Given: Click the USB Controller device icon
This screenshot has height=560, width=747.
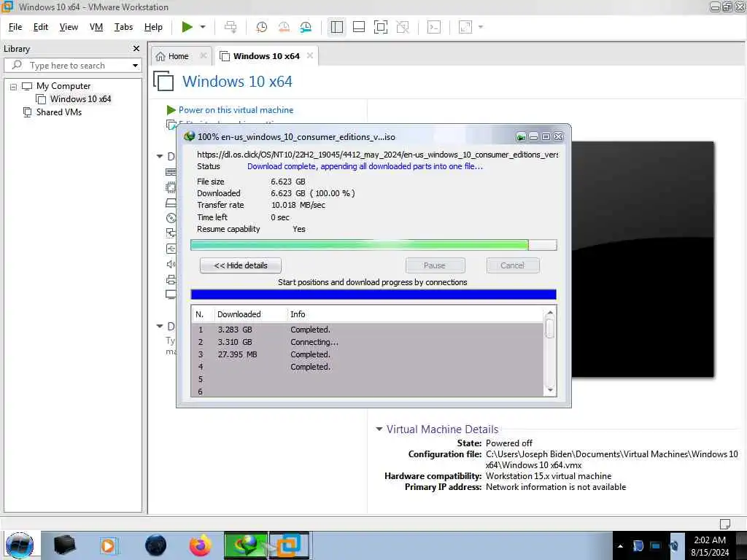Looking at the screenshot, I should tap(171, 249).
